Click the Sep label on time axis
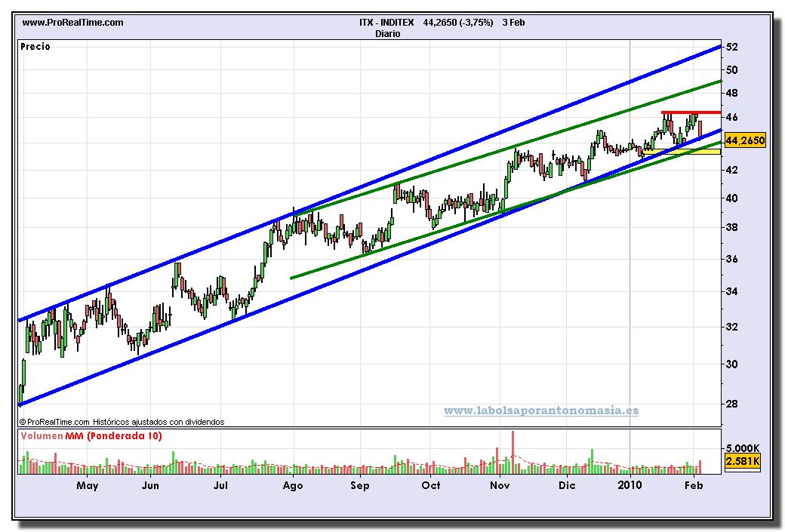Viewport: 785px width, 532px height. tap(360, 485)
